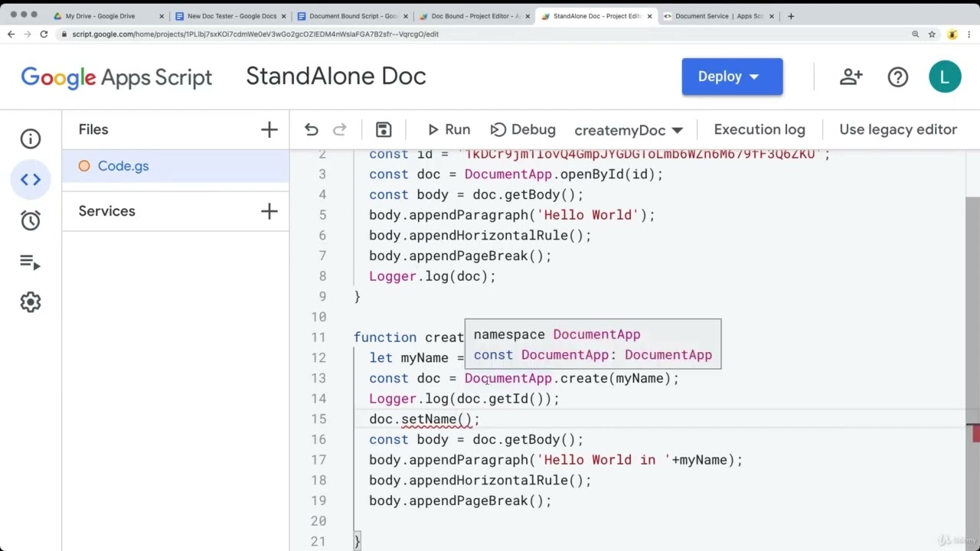Run the selected function
The width and height of the screenshot is (980, 551).
[449, 129]
